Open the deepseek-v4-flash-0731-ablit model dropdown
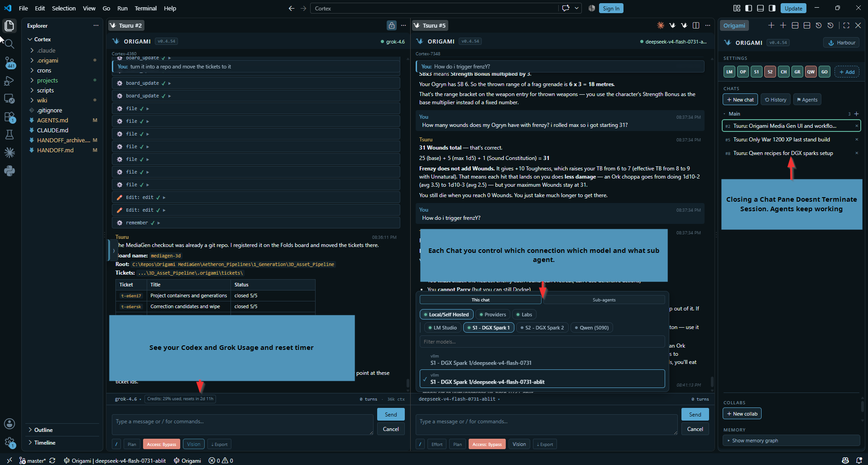 [x=459, y=399]
